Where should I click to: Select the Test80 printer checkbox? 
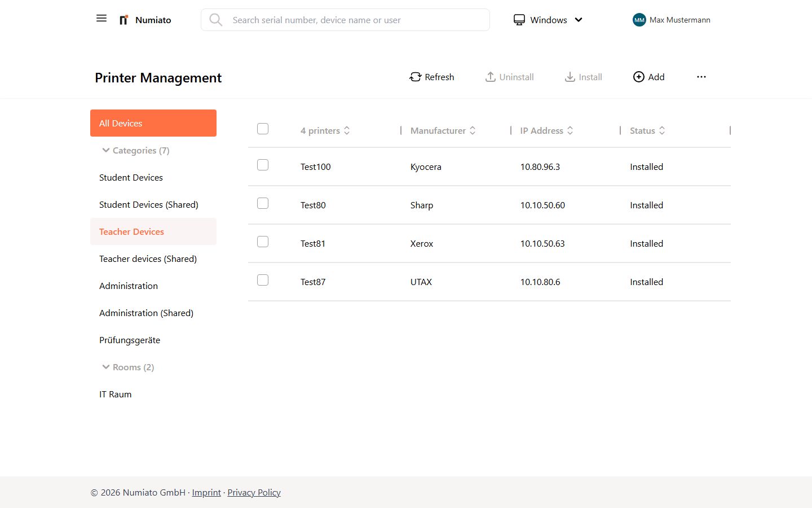click(263, 203)
